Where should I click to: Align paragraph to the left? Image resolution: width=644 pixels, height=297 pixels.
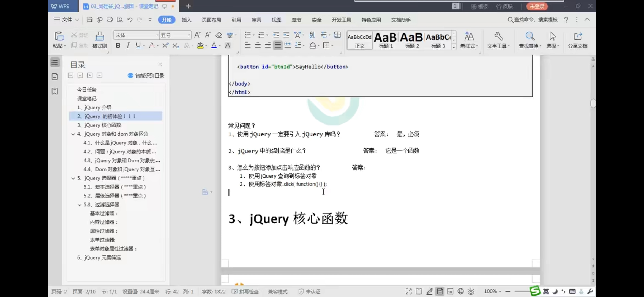tap(247, 45)
